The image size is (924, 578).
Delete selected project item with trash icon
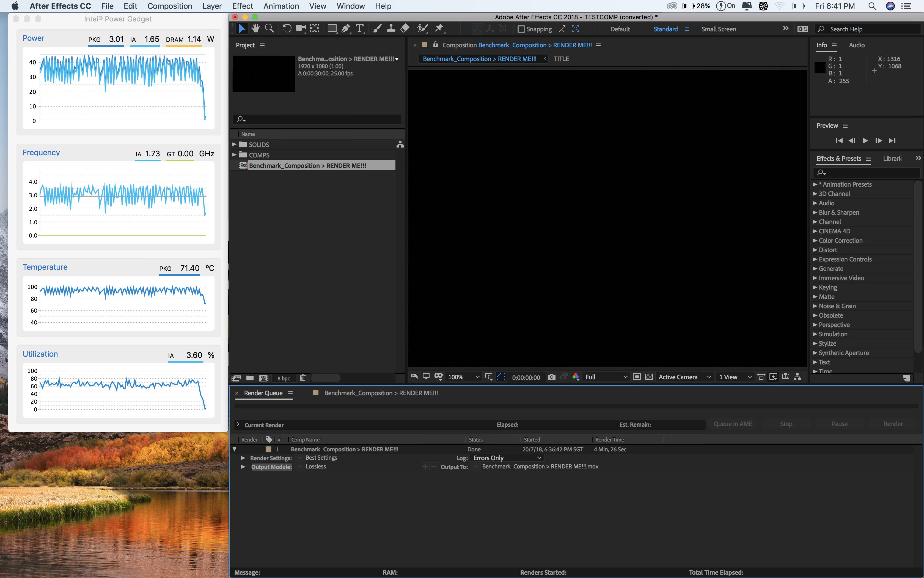[x=303, y=378]
